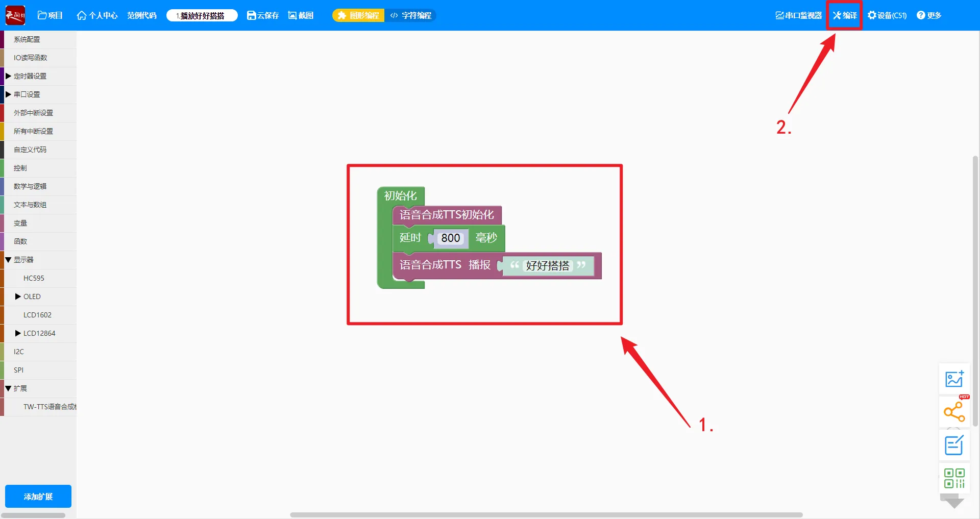
Task: Click the note edit icon on right
Action: pyautogui.click(x=954, y=445)
